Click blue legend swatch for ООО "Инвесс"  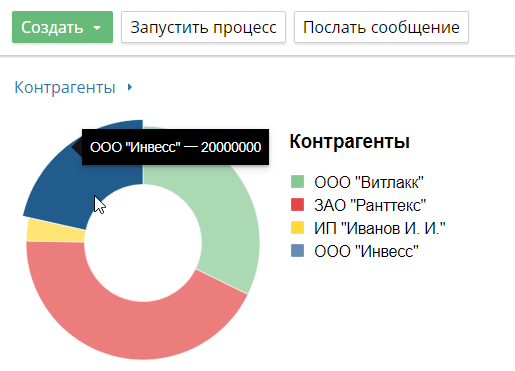[x=297, y=250]
